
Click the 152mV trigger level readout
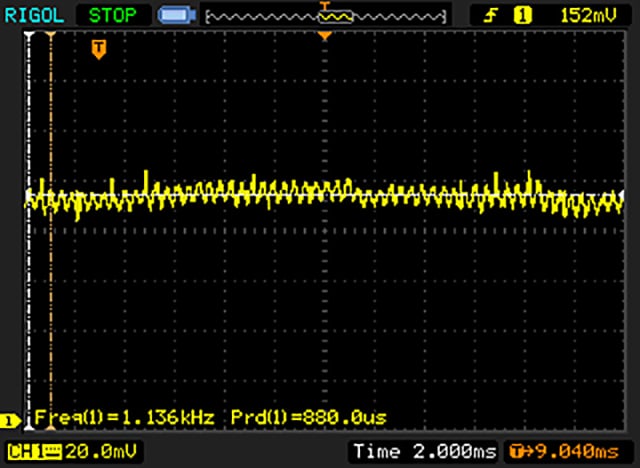[x=588, y=16]
